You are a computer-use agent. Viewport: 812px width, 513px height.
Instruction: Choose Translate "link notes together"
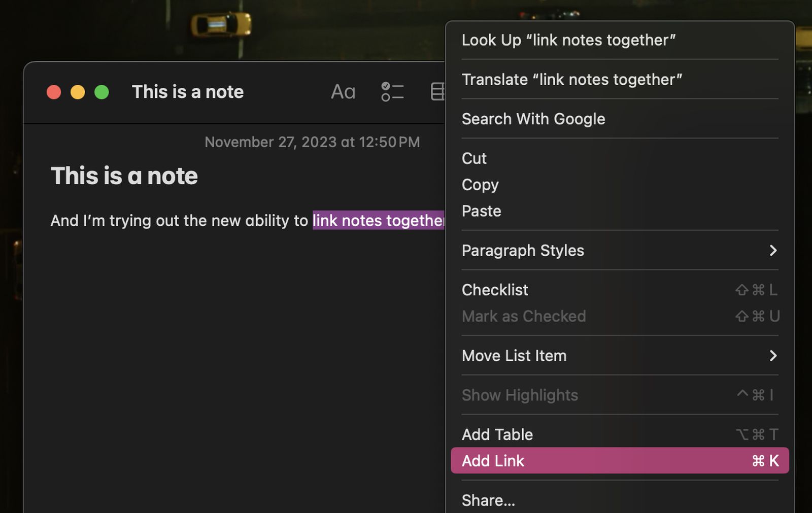(571, 79)
